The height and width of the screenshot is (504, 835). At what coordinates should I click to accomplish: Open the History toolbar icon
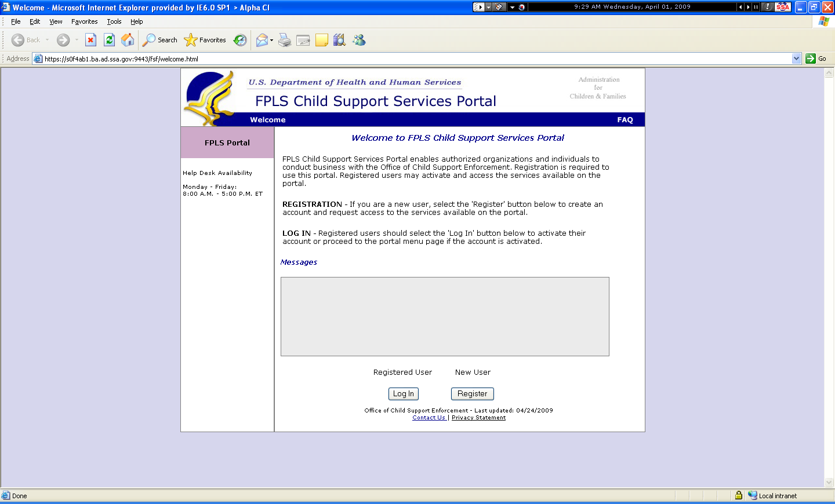[x=240, y=40]
